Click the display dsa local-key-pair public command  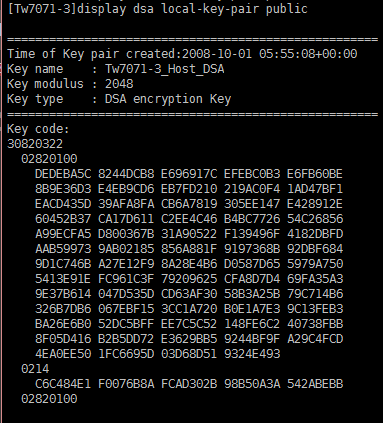coord(192,9)
